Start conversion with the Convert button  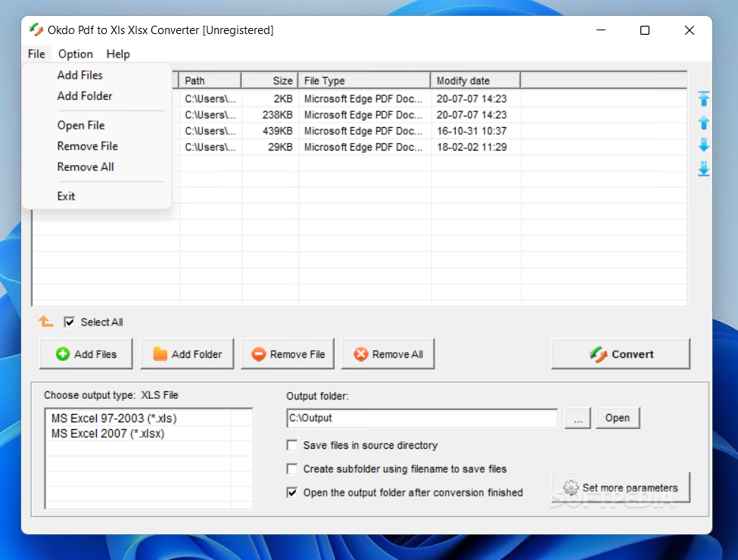click(x=621, y=354)
